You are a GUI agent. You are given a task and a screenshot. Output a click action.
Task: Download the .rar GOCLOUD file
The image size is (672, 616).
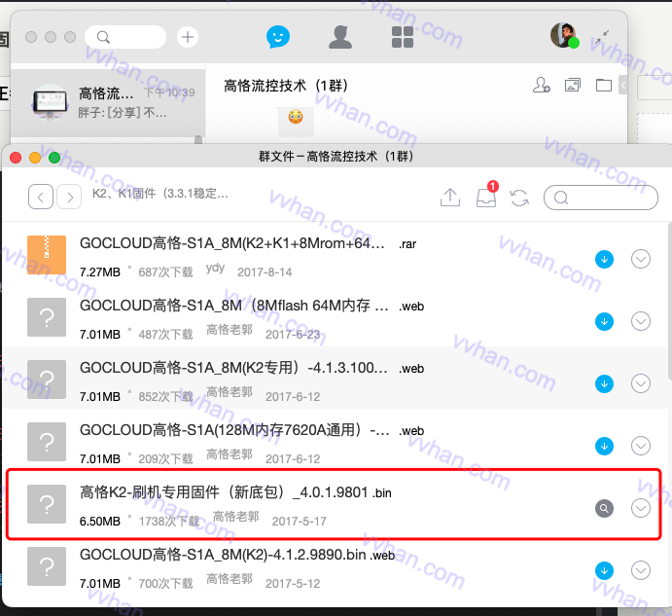point(604,259)
